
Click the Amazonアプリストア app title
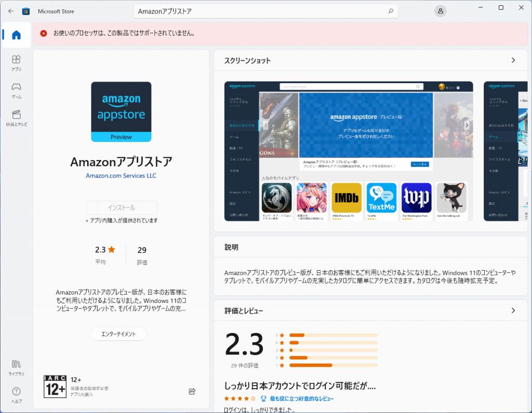[x=121, y=162]
